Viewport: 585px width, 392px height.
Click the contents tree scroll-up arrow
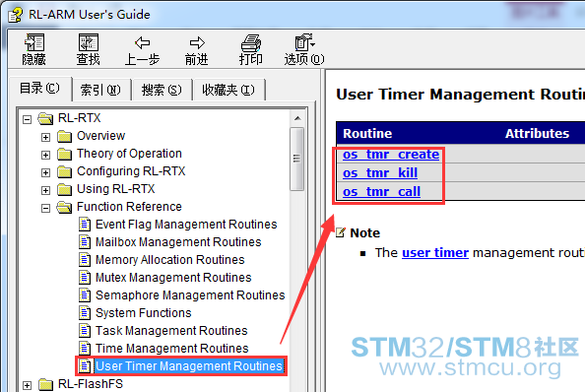[x=297, y=118]
